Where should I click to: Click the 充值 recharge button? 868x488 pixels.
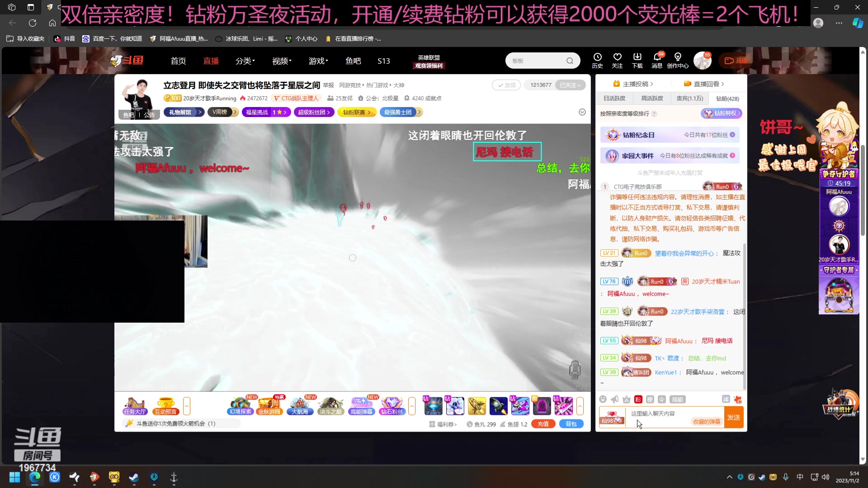543,424
